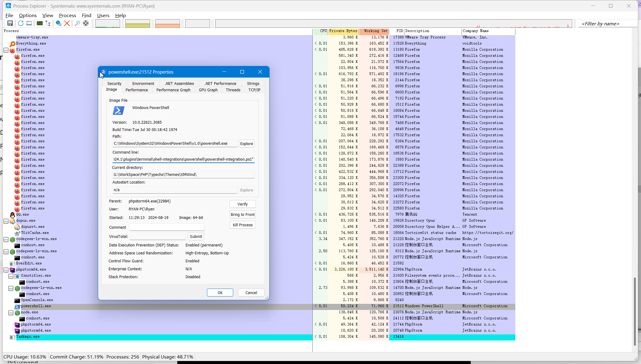The height and width of the screenshot is (364, 641).
Task: Open System Information graph icon
Action: 40,23
